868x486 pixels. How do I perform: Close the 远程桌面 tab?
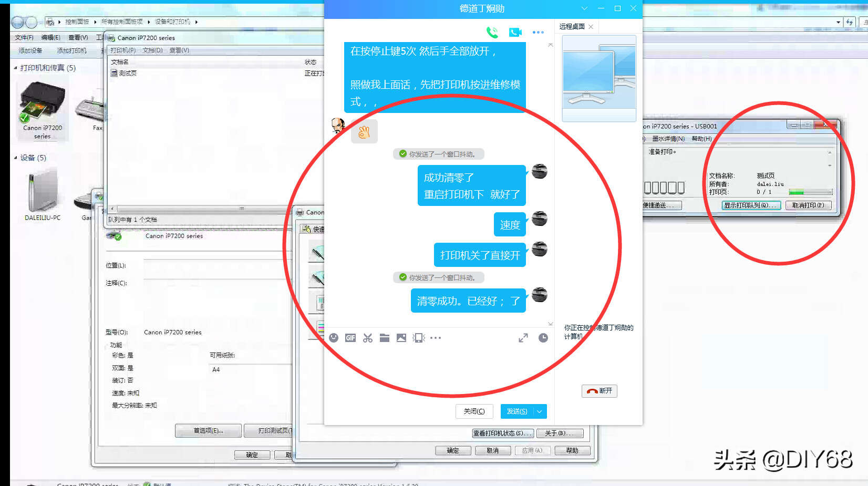[x=591, y=27]
